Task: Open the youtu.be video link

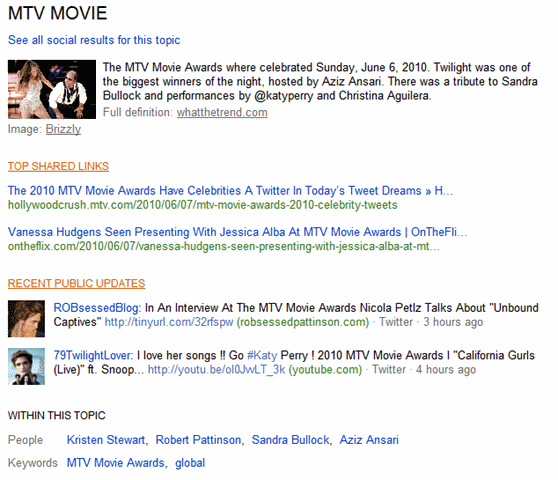Action: 216,370
